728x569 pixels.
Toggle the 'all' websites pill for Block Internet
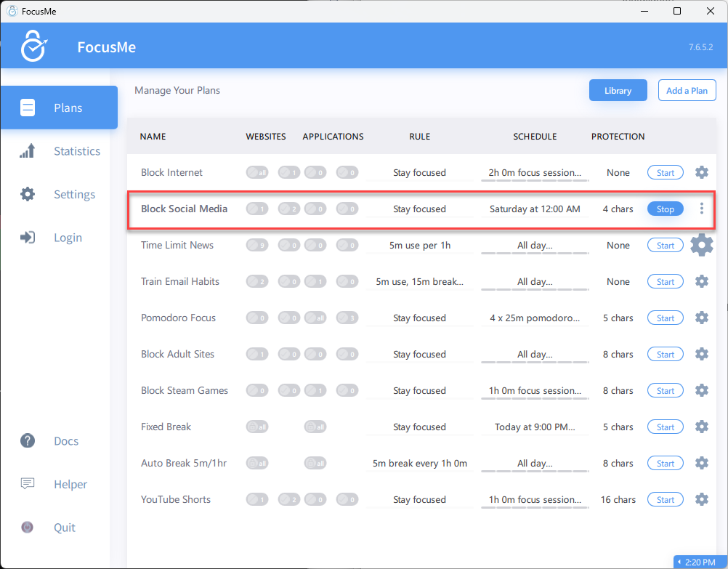pyautogui.click(x=257, y=172)
